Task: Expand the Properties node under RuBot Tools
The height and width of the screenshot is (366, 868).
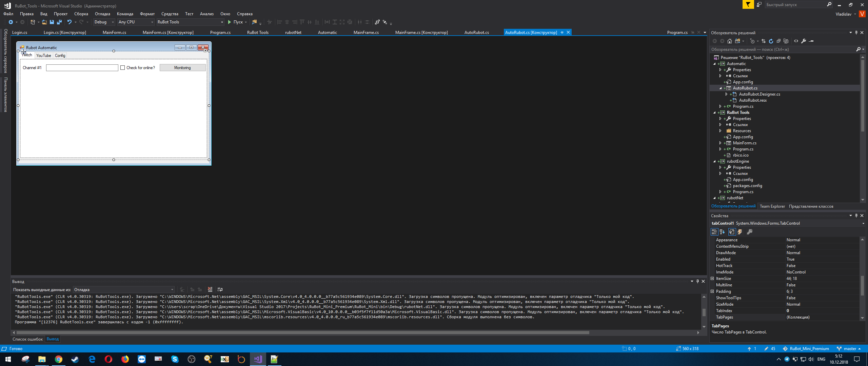Action: [720, 119]
